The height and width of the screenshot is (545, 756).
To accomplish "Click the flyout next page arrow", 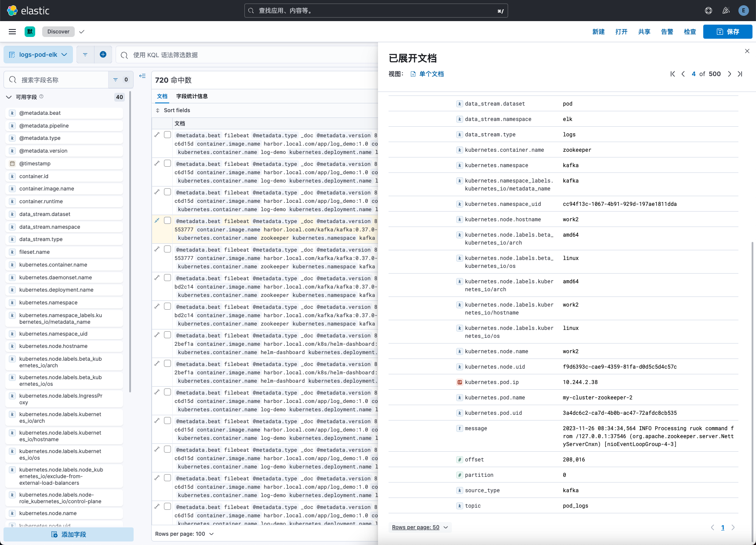I will 733,527.
